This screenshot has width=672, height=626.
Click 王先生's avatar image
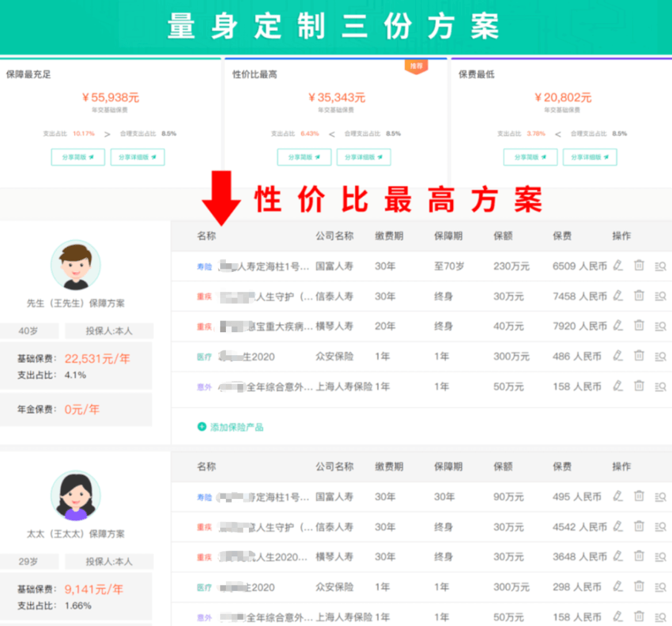point(75,266)
